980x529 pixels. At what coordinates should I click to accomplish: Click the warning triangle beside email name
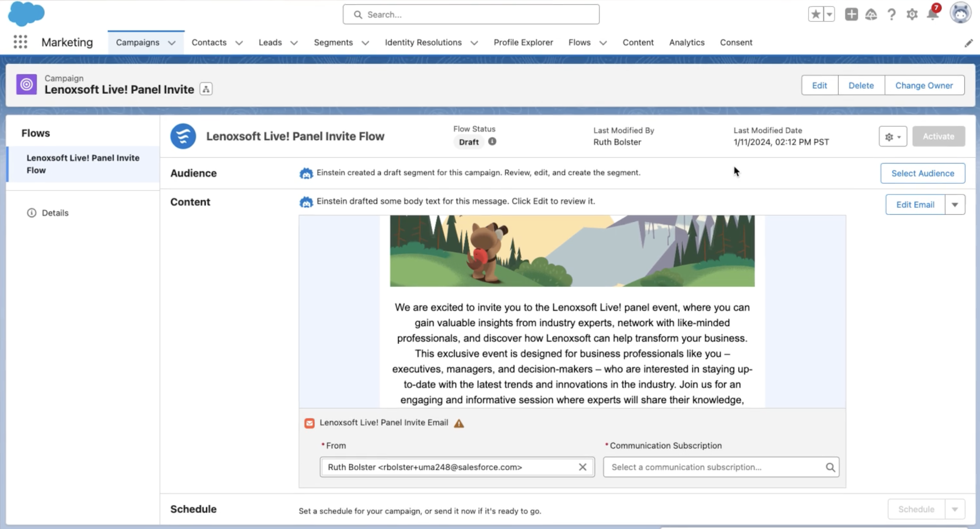[x=459, y=423]
